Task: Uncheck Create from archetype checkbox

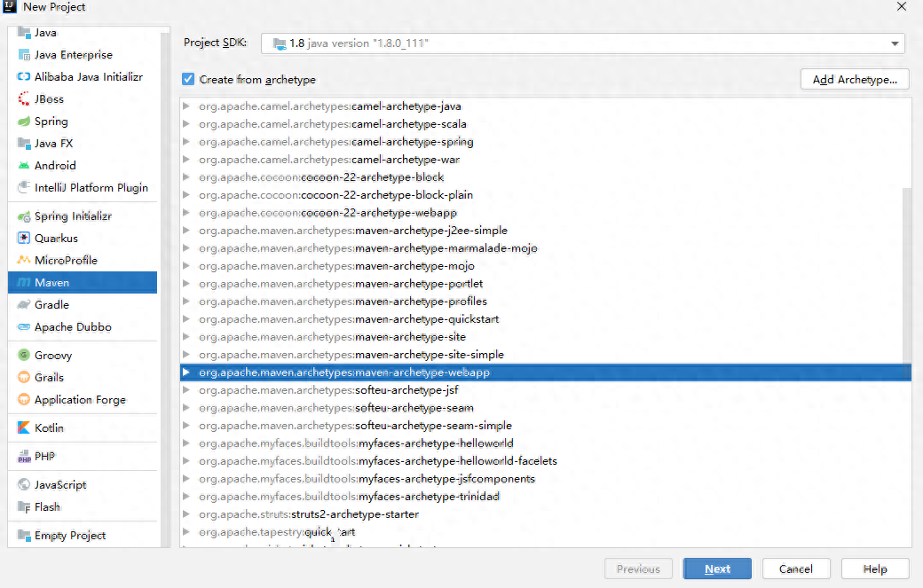Action: point(188,80)
